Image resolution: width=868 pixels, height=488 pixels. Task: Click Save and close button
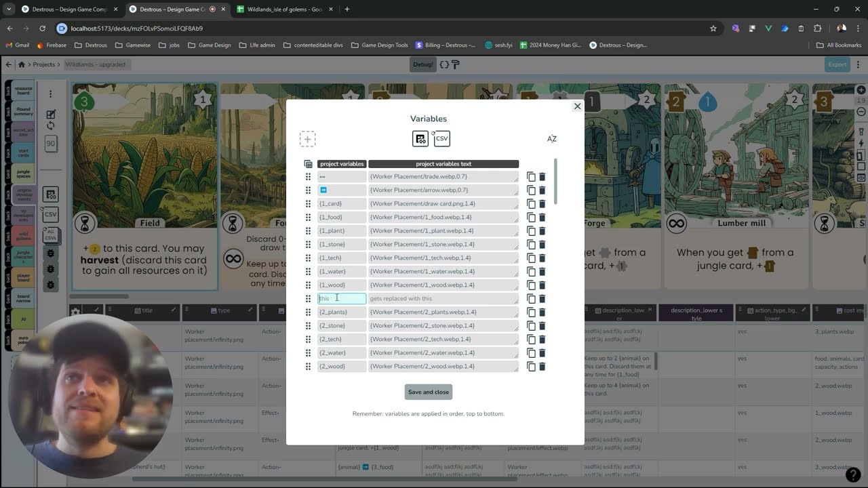point(429,392)
